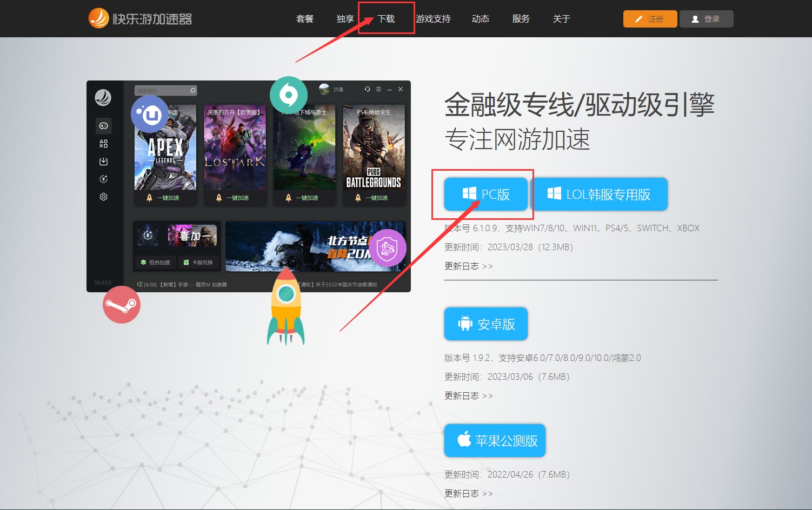Viewport: 812px width, 510px height.
Task: Click the Windows logo on PC版 button
Action: [469, 193]
